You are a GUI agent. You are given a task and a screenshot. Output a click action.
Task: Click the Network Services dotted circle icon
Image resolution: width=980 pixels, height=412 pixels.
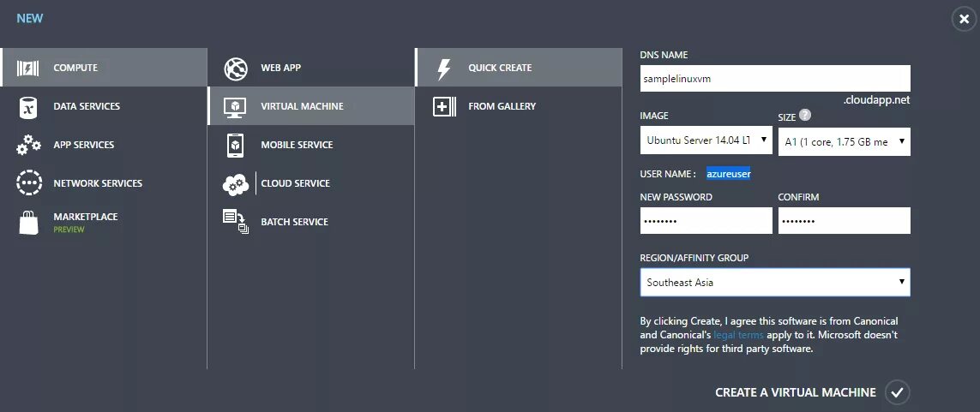click(29, 183)
